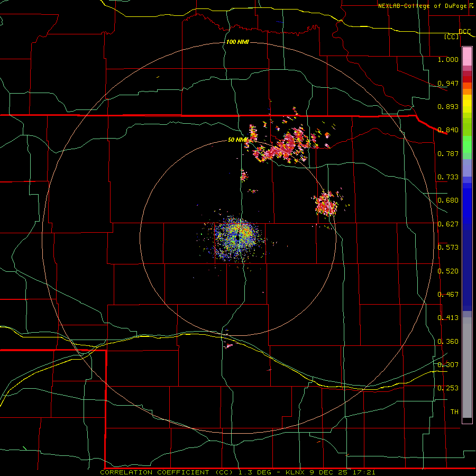Screen dimensions: 476x476
Task: Click the 100 NMI range ring label
Action: [x=237, y=42]
